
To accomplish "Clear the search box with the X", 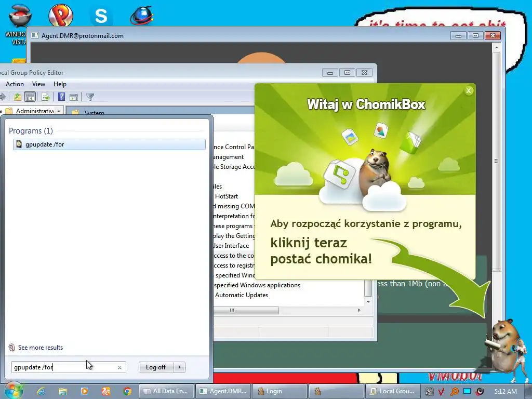I will (x=120, y=367).
